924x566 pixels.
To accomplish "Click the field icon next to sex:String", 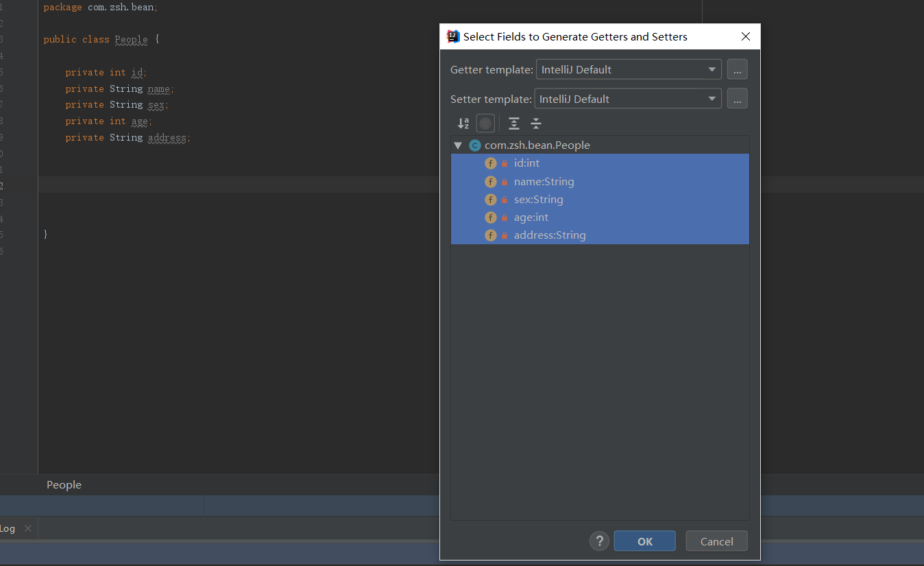I will (490, 200).
